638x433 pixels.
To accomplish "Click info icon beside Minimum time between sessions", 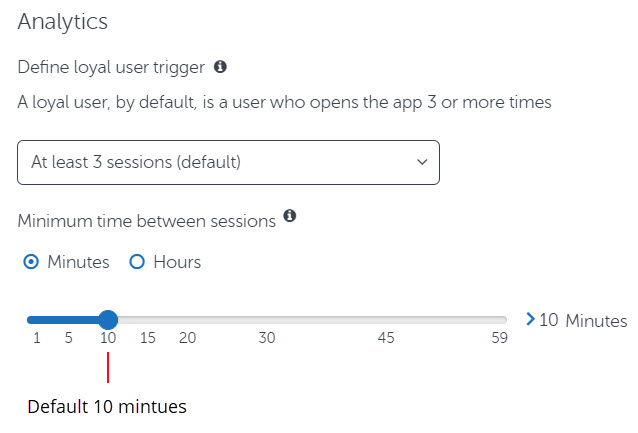I will (290, 215).
